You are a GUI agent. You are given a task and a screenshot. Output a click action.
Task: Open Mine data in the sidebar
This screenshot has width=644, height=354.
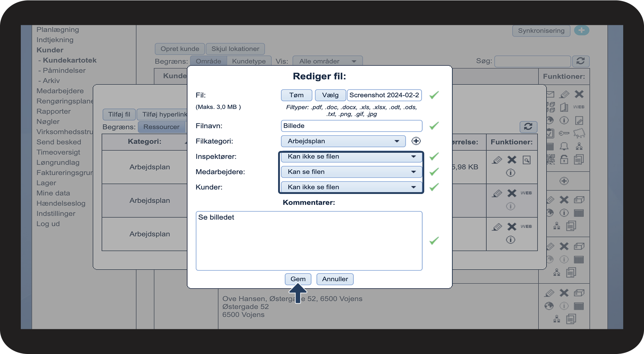(53, 193)
